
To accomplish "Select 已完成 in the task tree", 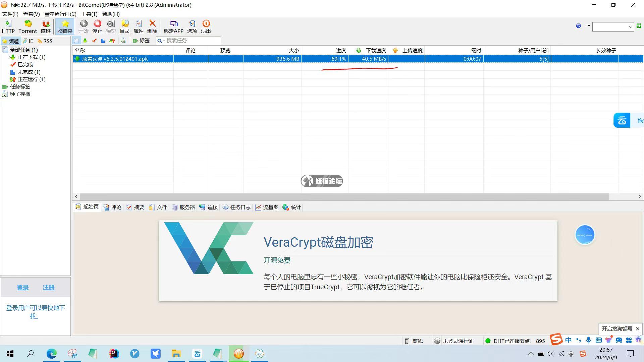I will tap(25, 64).
